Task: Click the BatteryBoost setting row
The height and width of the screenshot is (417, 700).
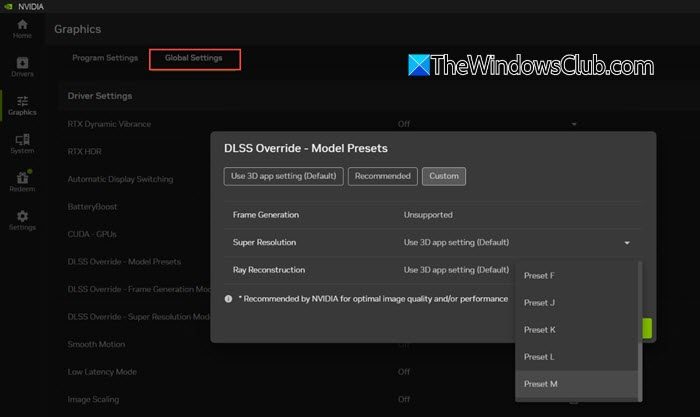Action: pyautogui.click(x=92, y=207)
